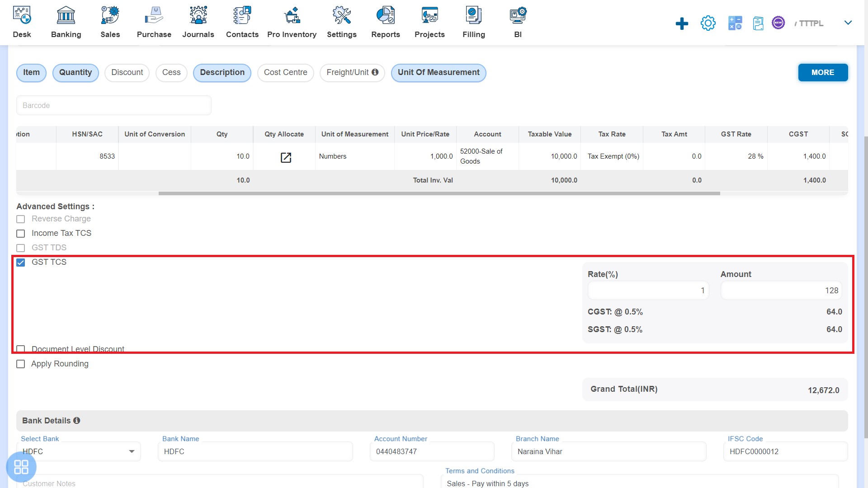Click the Settings gear icon
Viewport: 868px width, 488px height.
tap(708, 23)
